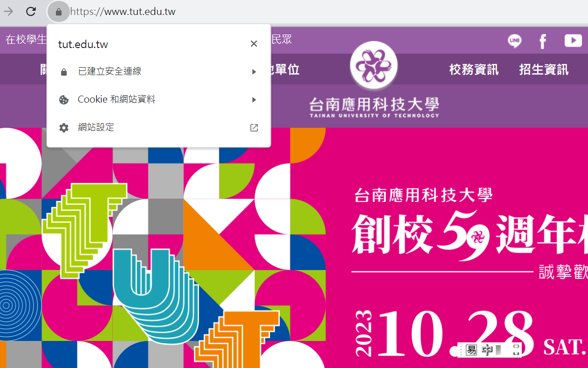The image size is (588, 368).
Task: Open the Facebook icon in header
Action: point(543,42)
